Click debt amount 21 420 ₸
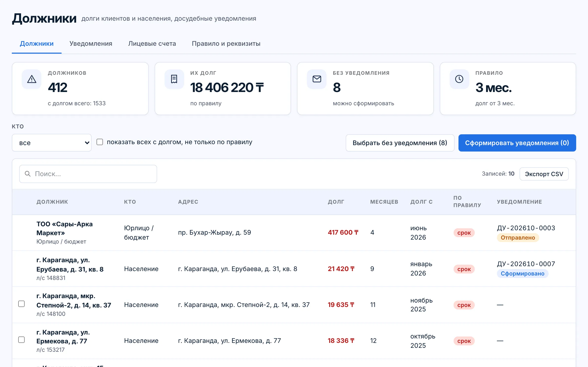588x367 pixels. coord(341,269)
